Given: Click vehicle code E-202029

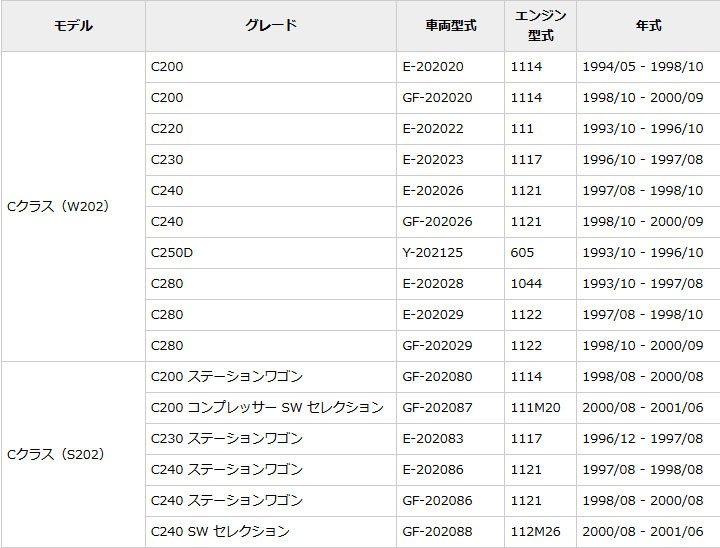Looking at the screenshot, I should pyautogui.click(x=433, y=315).
